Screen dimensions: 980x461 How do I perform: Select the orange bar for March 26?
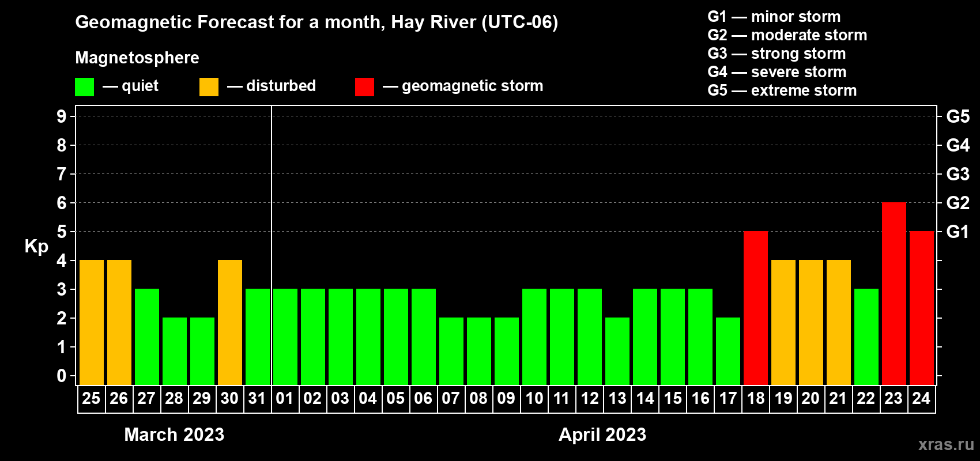pos(119,322)
